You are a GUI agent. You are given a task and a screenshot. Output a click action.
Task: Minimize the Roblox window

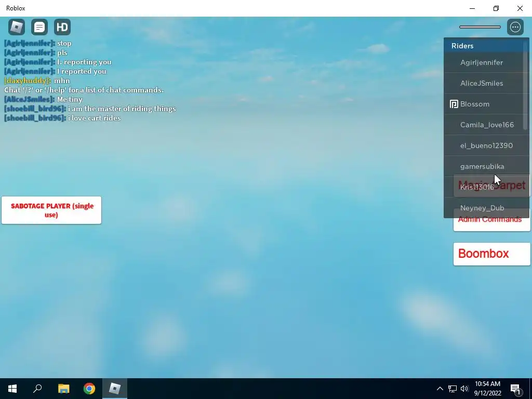pos(472,8)
